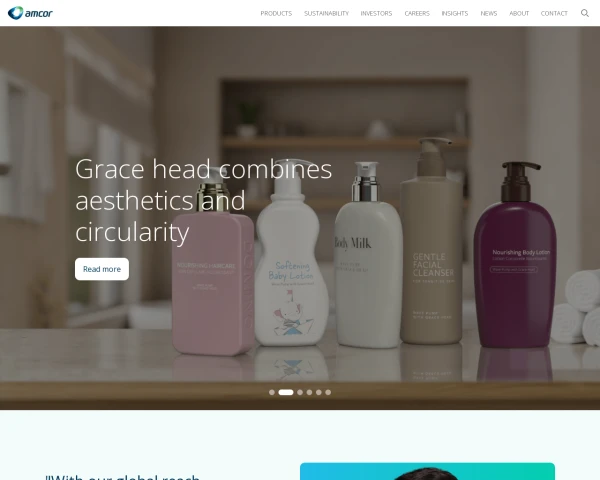Visit the News page
600x480 pixels.
[489, 13]
